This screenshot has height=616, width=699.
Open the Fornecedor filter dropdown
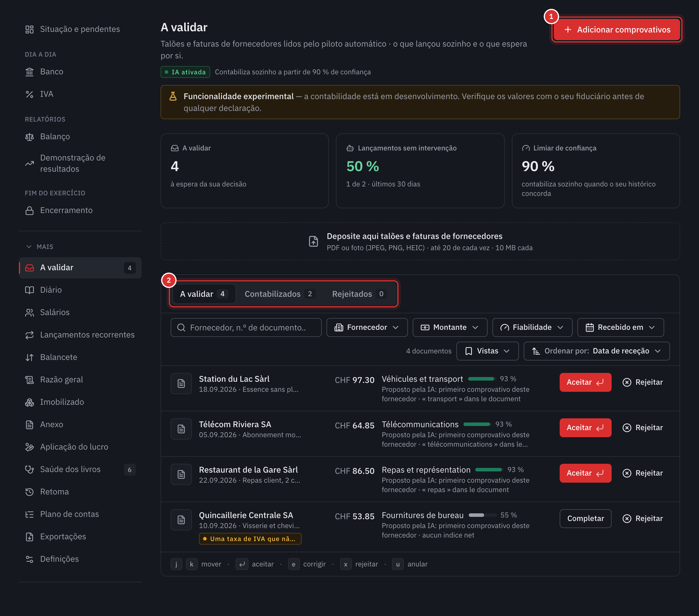367,327
